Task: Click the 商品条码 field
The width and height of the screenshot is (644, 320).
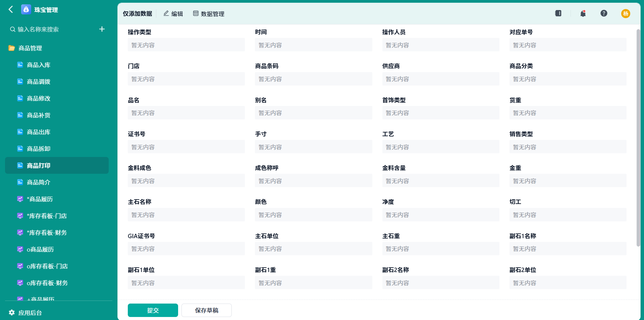Action: tap(314, 79)
